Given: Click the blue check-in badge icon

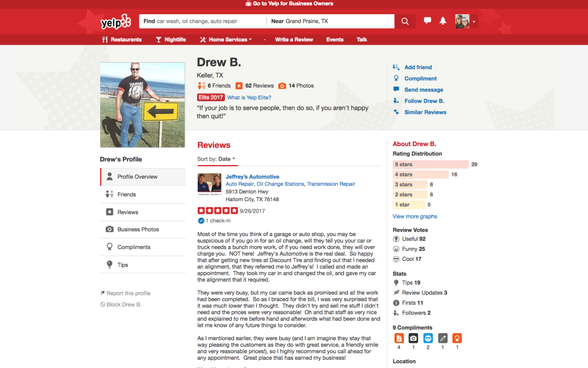Looking at the screenshot, I should click(x=201, y=221).
